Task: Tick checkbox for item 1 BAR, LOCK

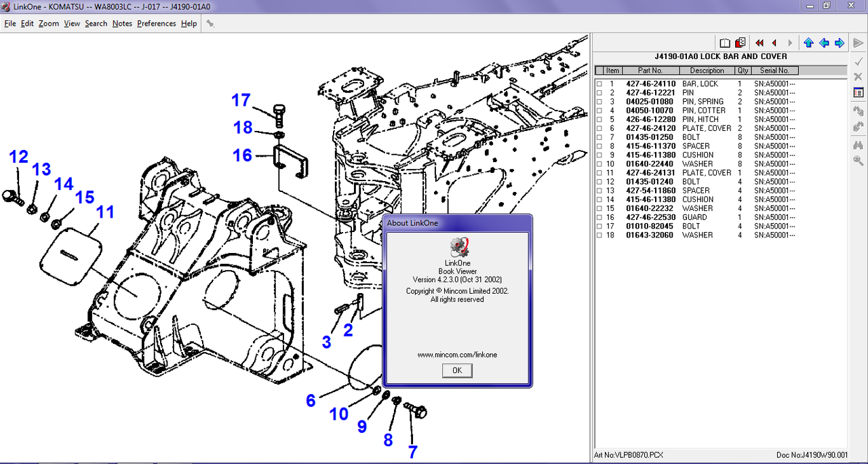Action: [599, 84]
